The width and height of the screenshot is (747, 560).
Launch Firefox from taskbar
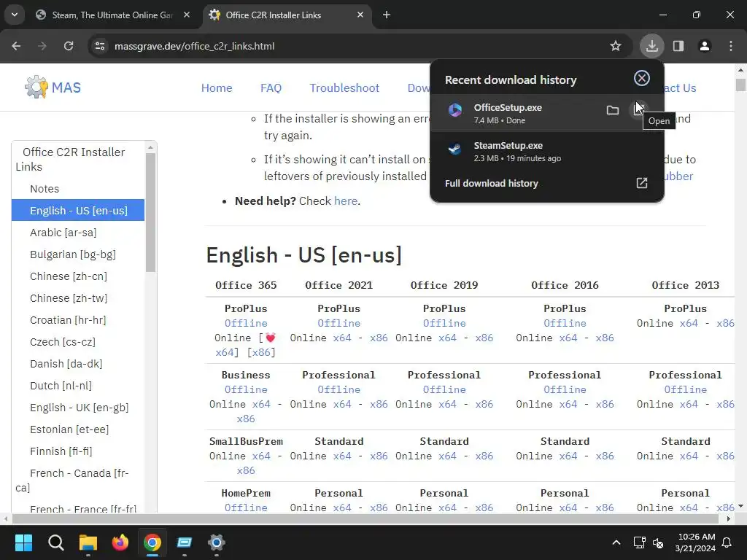[x=120, y=542]
